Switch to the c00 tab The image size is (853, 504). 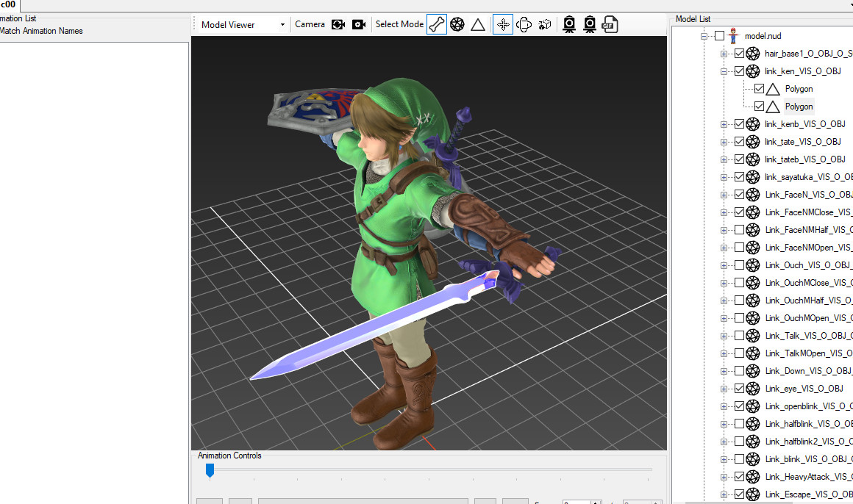pos(9,5)
